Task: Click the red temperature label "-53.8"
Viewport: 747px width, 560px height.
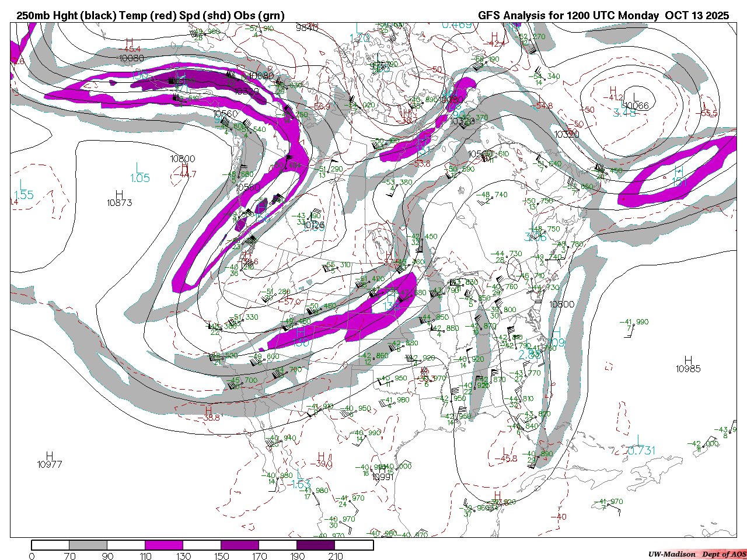Action: coord(418,164)
